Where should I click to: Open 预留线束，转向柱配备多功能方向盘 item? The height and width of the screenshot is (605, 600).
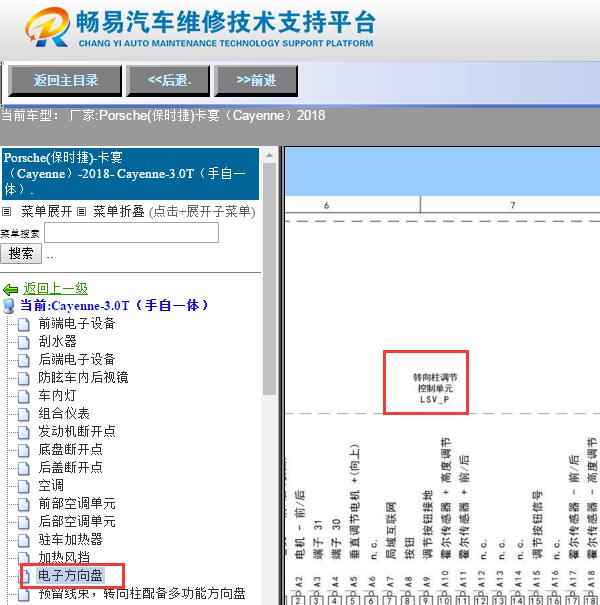142,593
